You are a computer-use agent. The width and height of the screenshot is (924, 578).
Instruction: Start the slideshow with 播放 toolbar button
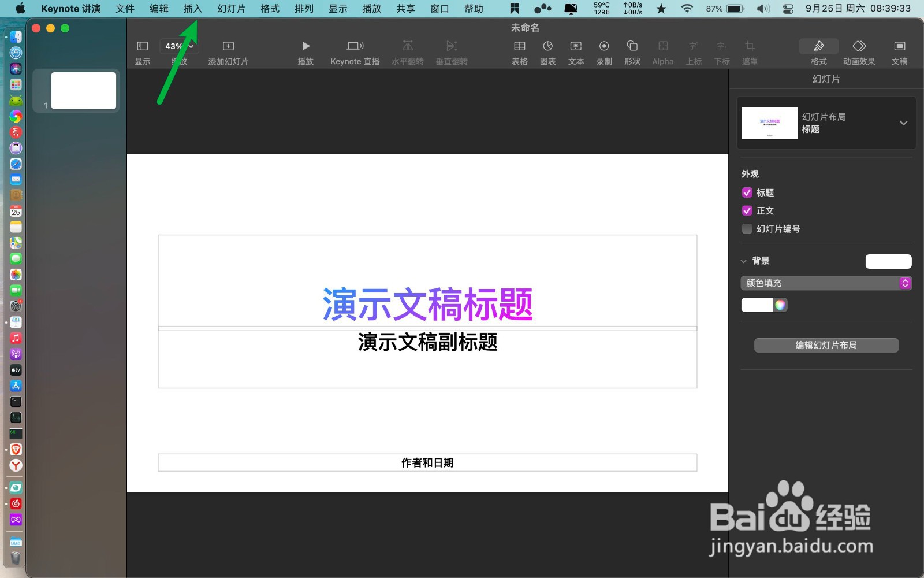point(305,46)
